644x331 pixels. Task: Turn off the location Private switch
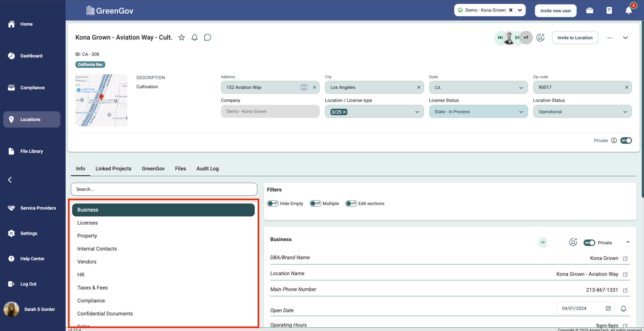point(626,141)
